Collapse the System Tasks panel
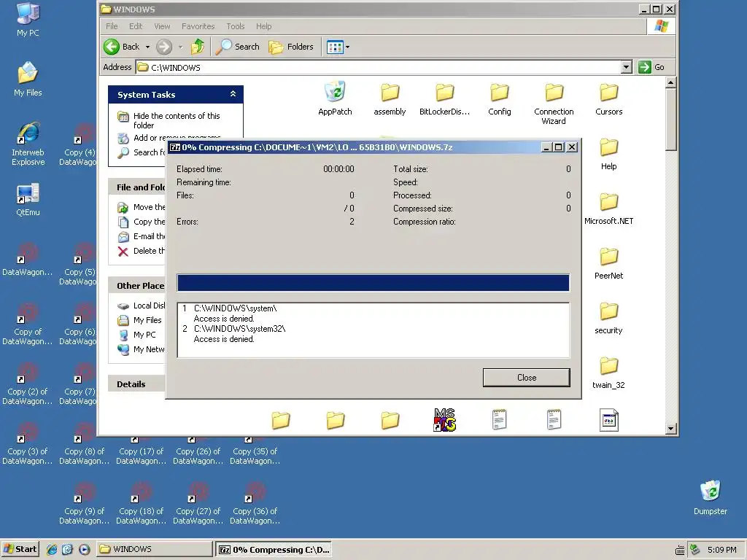The image size is (747, 560). tap(233, 94)
